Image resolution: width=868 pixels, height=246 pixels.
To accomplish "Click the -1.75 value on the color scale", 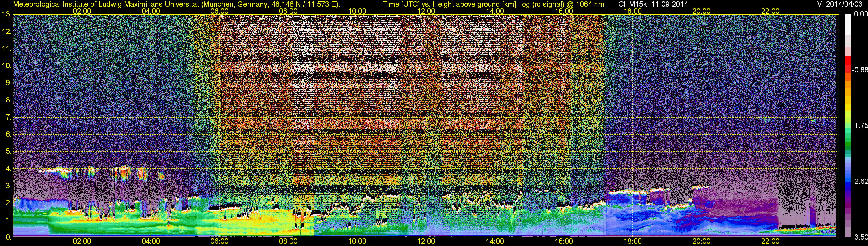I will pos(860,126).
